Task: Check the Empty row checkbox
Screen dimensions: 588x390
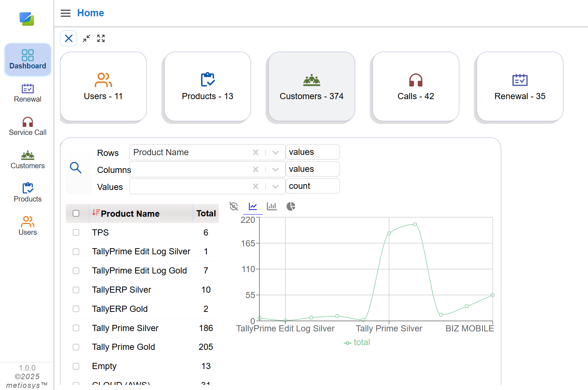Action: (x=76, y=366)
